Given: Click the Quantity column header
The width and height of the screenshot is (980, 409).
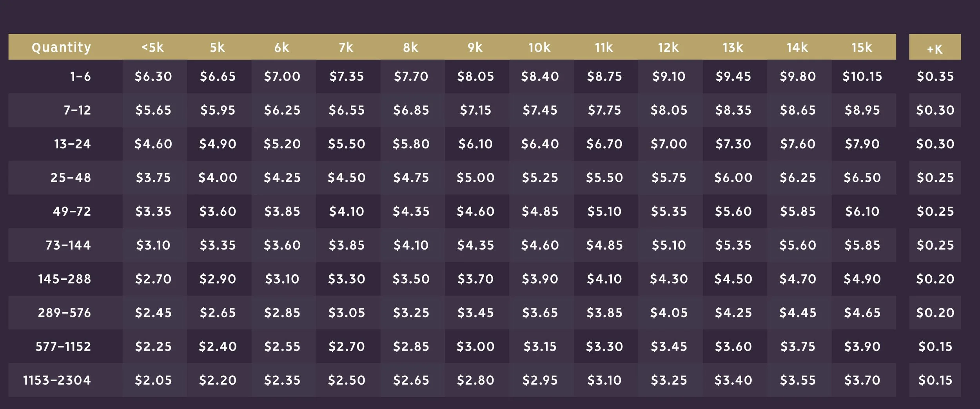Looking at the screenshot, I should point(61,47).
